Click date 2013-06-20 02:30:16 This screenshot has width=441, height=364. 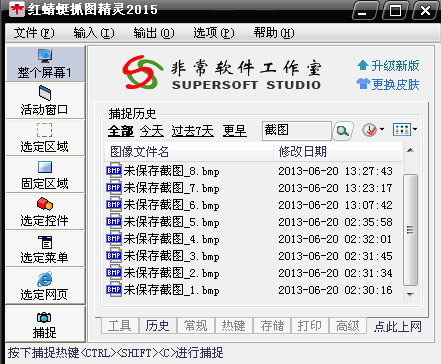click(336, 290)
